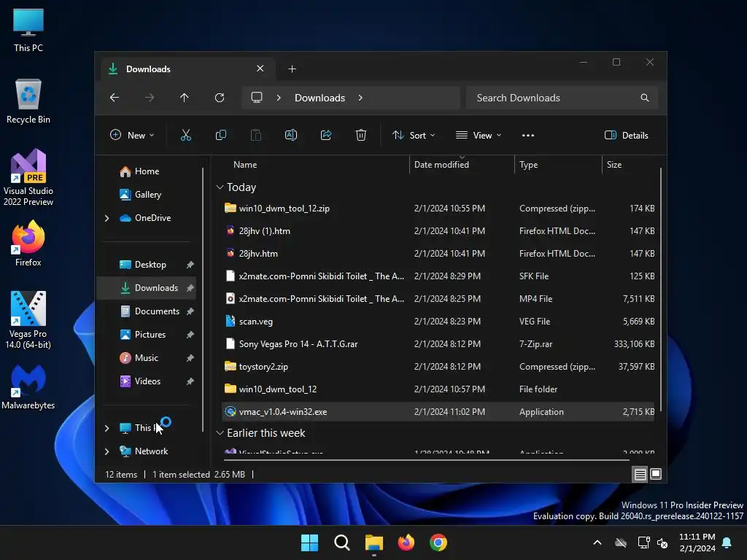Unpin Documents pin icon in sidebar
Screen dimensions: 747x560
pos(190,311)
